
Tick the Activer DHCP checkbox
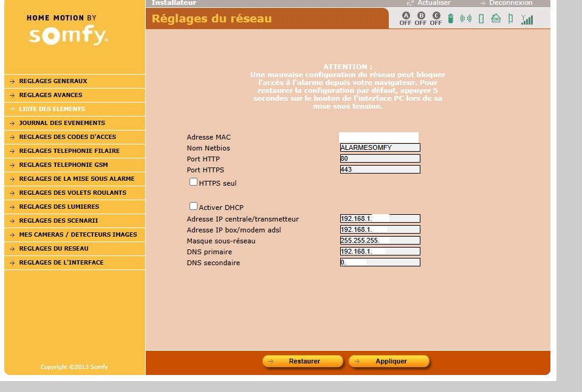194,206
